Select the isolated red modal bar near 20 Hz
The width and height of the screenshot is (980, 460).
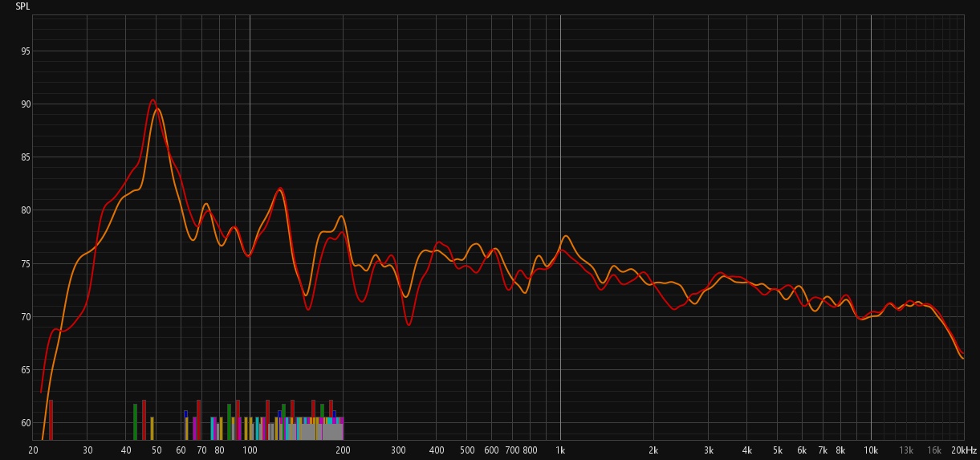tap(51, 419)
